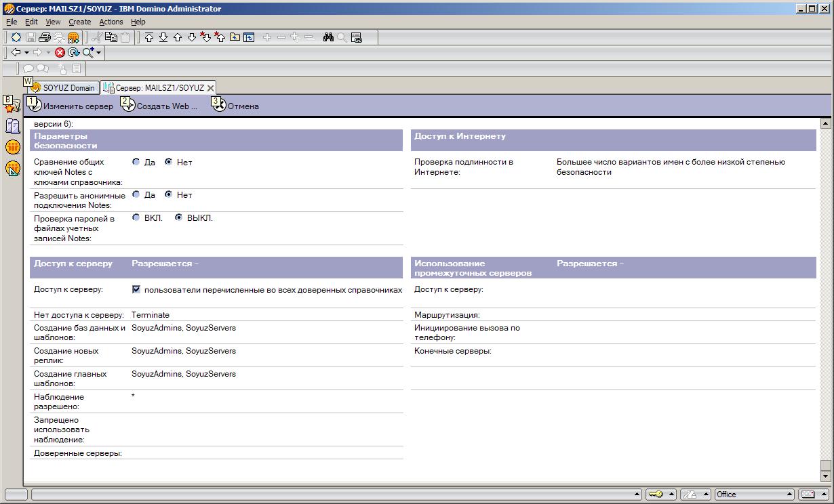Toggle trusted directories users checkbox
Image resolution: width=834 pixels, height=504 pixels.
136,289
